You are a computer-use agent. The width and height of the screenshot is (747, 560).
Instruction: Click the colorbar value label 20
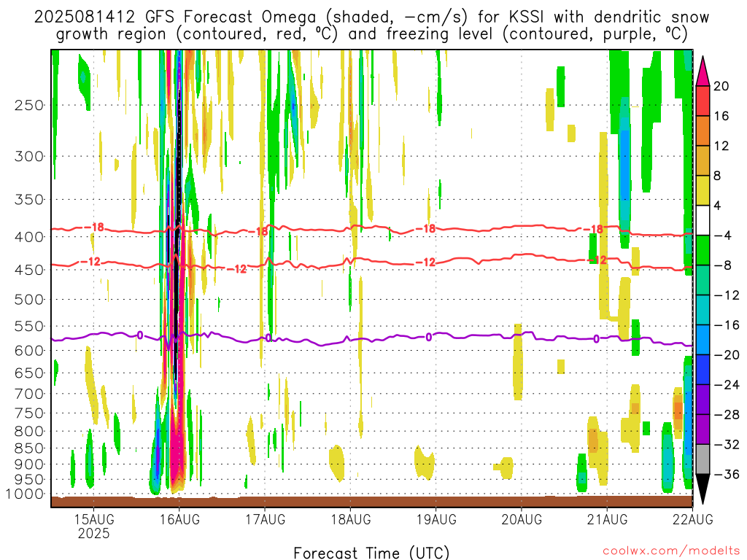coord(721,86)
